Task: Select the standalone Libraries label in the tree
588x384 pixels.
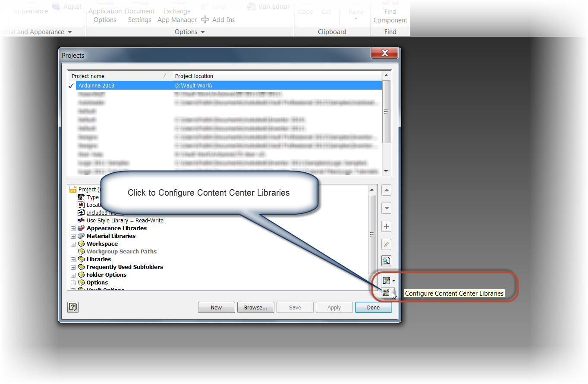Action: [x=99, y=259]
